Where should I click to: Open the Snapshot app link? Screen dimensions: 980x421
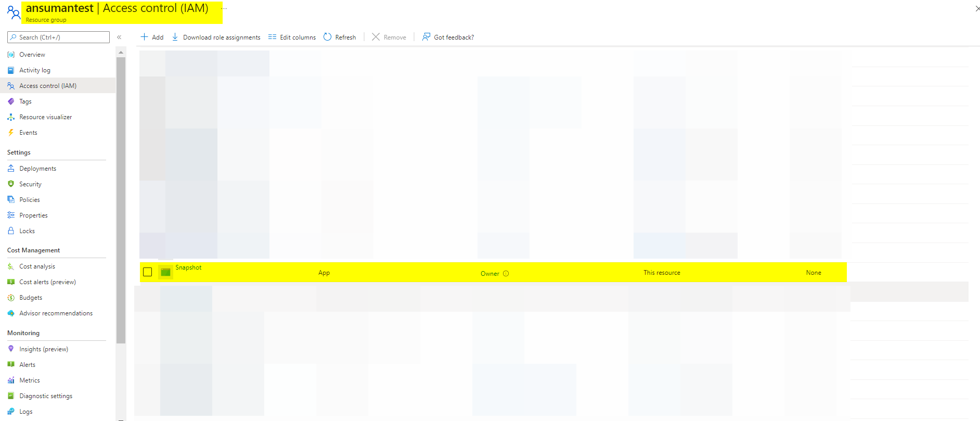point(188,267)
